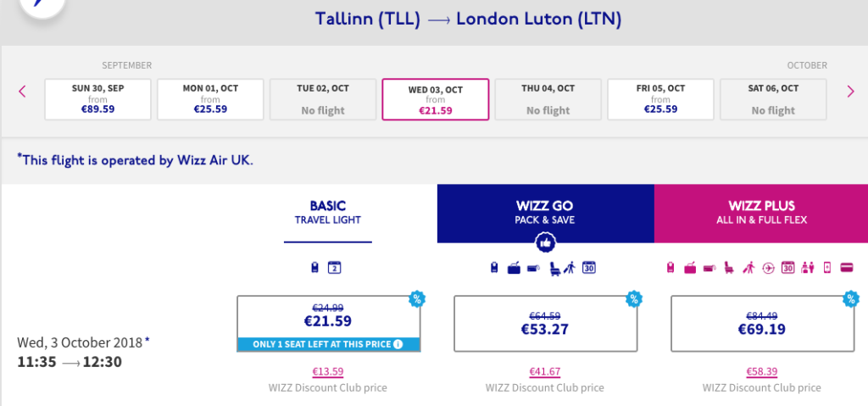The width and height of the screenshot is (868, 406).
Task: Select the WIZZ GO Pack & Save tab
Action: (x=545, y=213)
